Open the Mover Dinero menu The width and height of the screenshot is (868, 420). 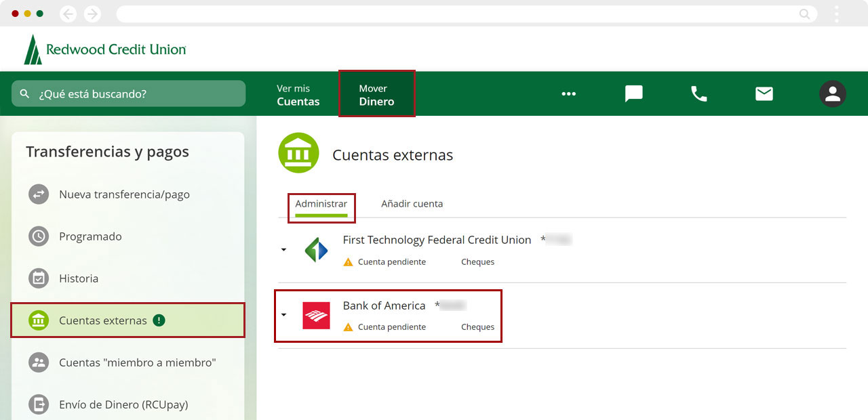pyautogui.click(x=376, y=95)
